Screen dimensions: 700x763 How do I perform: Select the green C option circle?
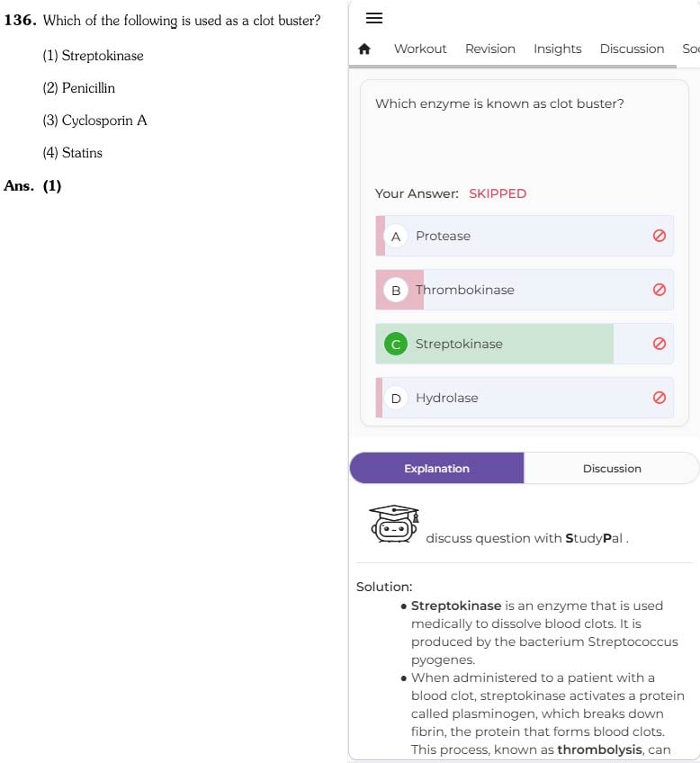[396, 345]
